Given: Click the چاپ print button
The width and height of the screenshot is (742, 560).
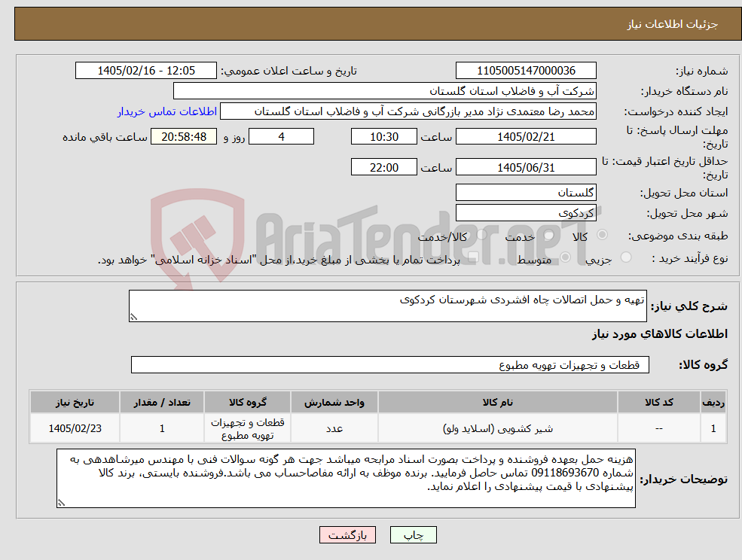Looking at the screenshot, I should click(x=413, y=535).
